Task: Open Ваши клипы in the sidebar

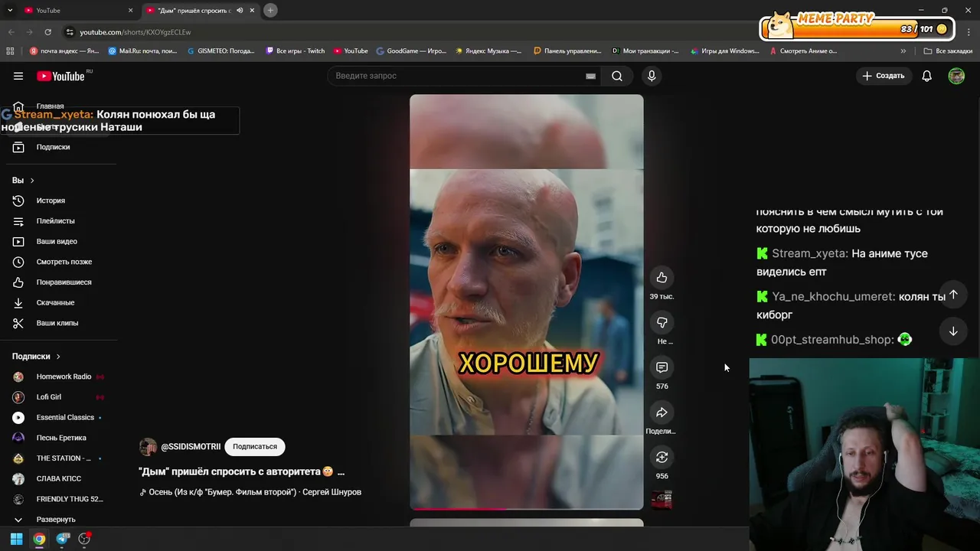Action: pos(57,323)
